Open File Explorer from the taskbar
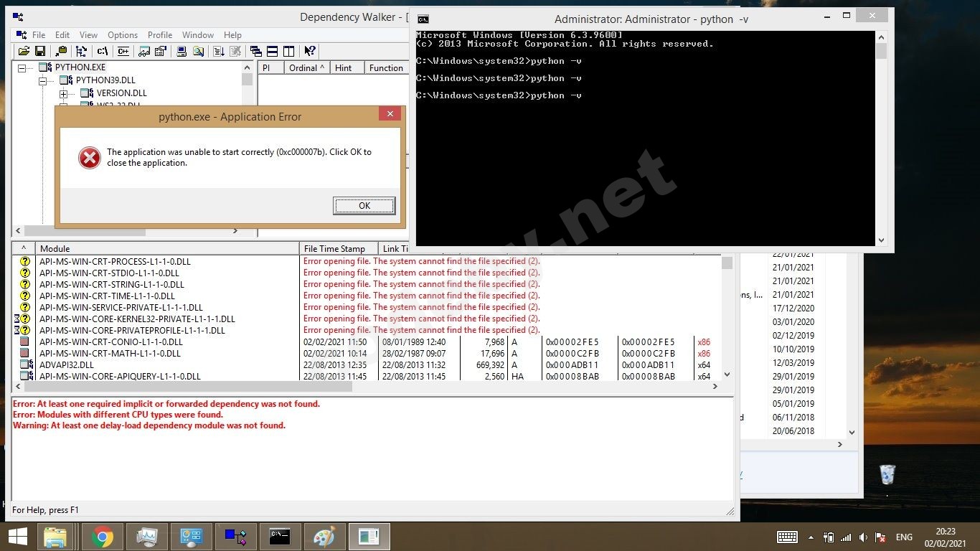The height and width of the screenshot is (551, 980). (55, 537)
